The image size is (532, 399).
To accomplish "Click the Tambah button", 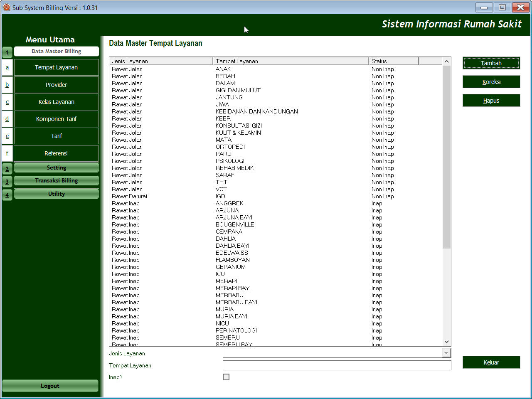I will click(491, 63).
